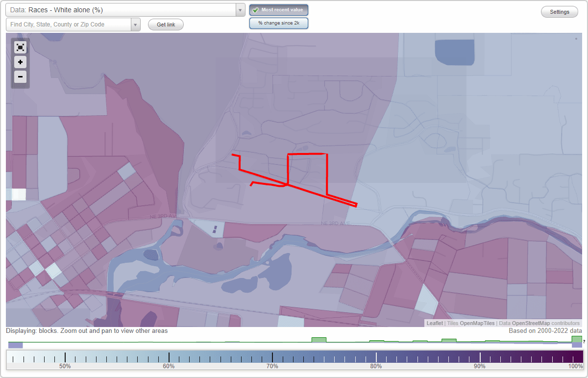The image size is (588, 378).
Task: Click the purple histogram bar at the low end
Action: click(15, 345)
